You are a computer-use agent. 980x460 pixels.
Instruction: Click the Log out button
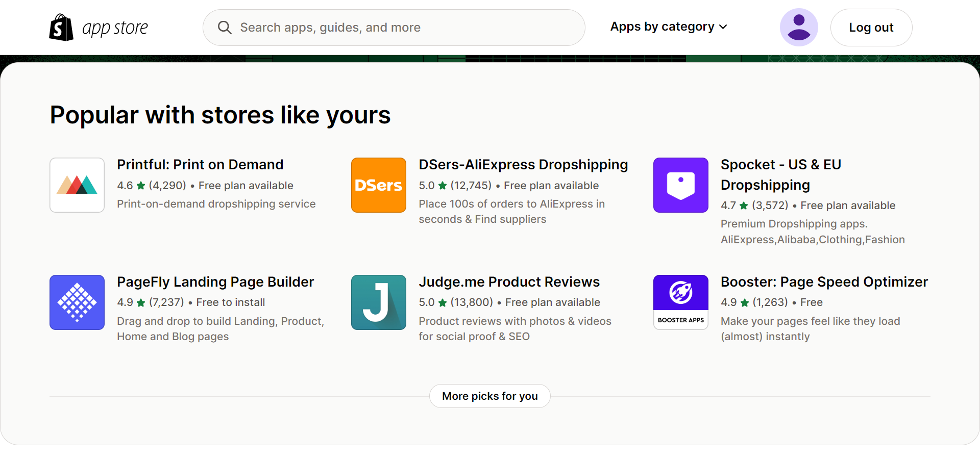(871, 28)
